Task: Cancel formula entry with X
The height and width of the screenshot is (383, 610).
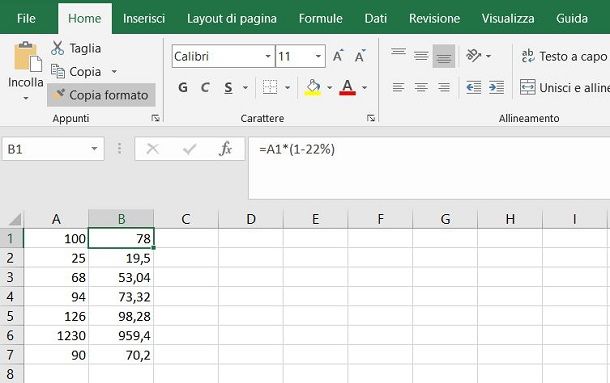Action: coord(152,149)
